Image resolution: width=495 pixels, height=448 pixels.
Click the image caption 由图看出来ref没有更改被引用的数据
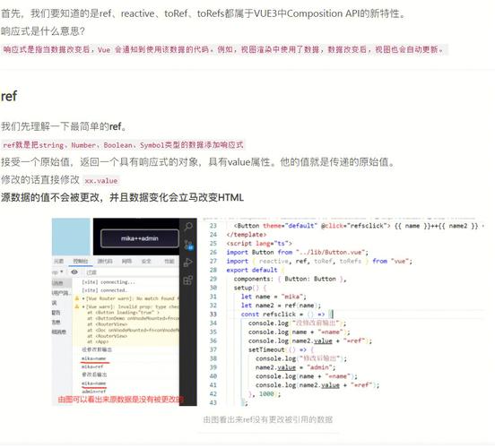coord(268,419)
